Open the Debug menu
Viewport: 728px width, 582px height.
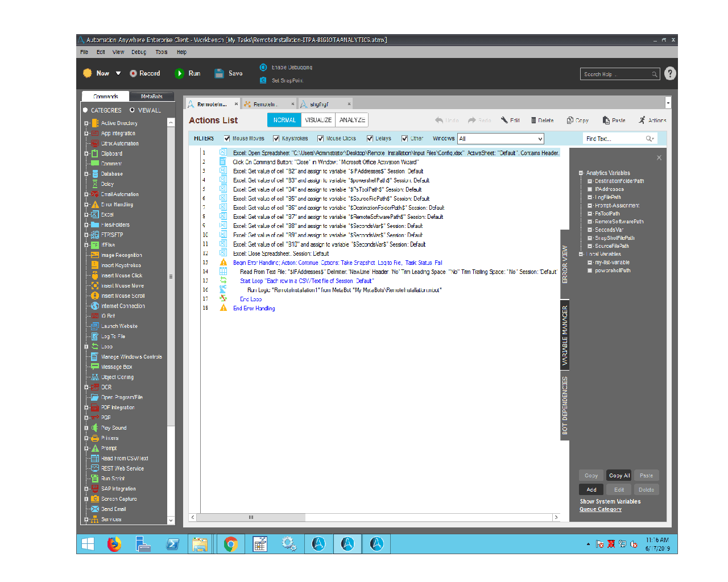click(139, 52)
